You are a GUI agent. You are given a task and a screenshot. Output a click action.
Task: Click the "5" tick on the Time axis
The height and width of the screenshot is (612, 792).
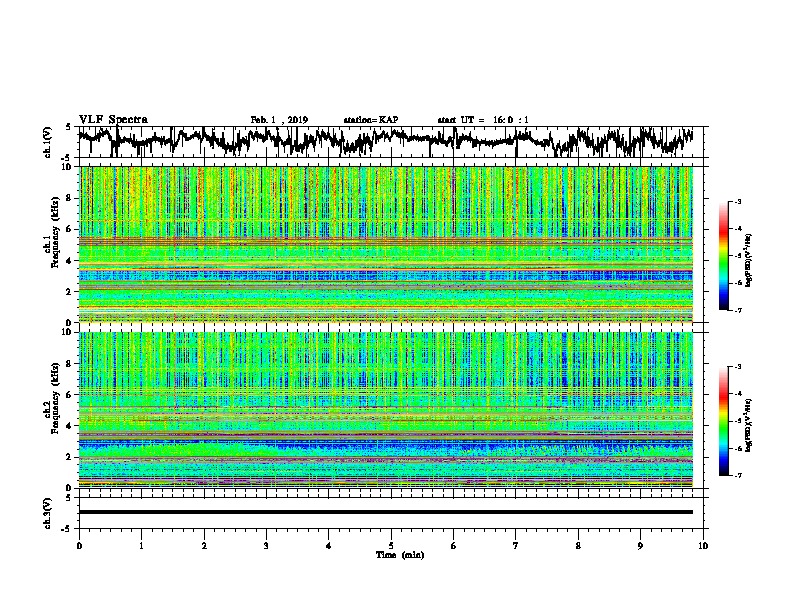(391, 546)
